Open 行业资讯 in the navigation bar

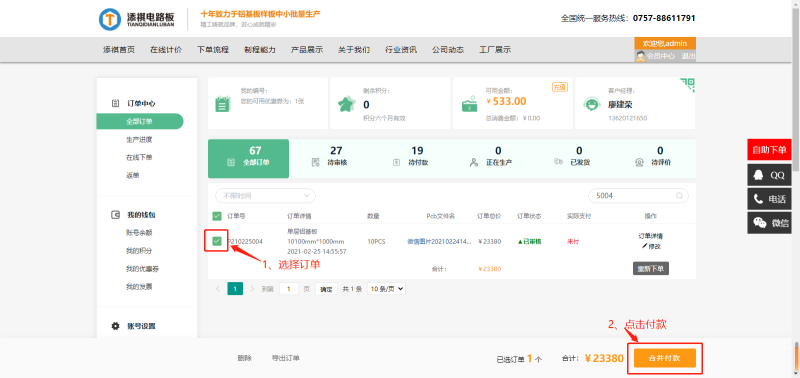pos(401,50)
